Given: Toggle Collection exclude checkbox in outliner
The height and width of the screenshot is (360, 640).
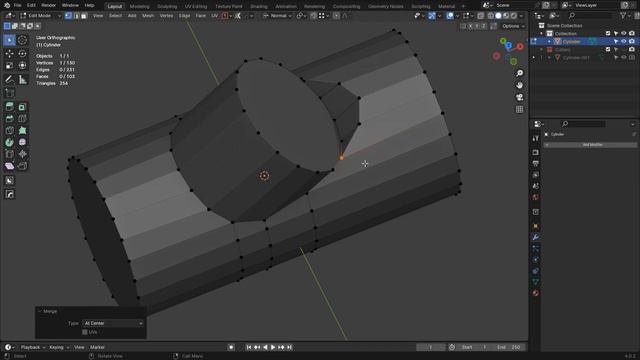Looking at the screenshot, I should click(608, 33).
